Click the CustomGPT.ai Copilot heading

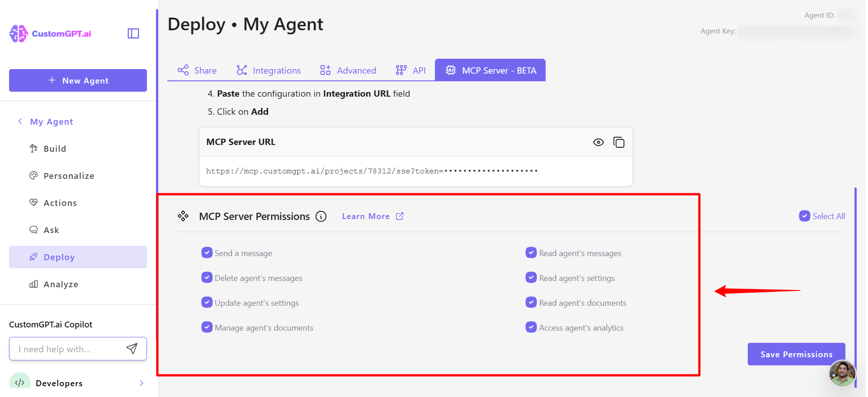[x=51, y=324]
